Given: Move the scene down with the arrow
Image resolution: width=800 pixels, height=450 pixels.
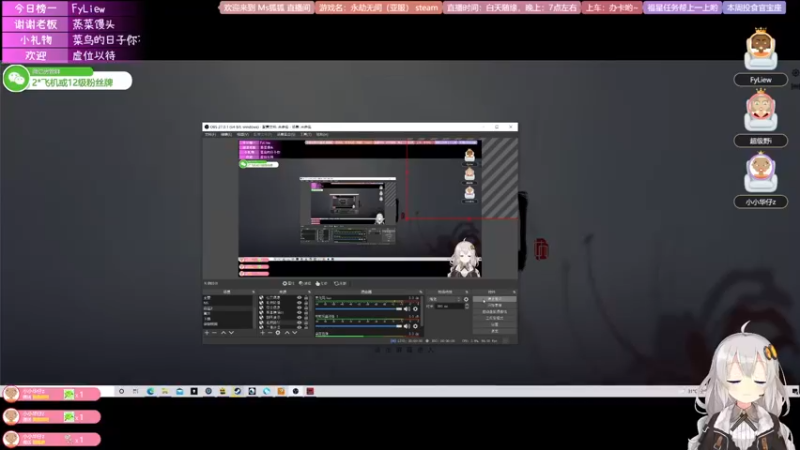Looking at the screenshot, I should (232, 333).
